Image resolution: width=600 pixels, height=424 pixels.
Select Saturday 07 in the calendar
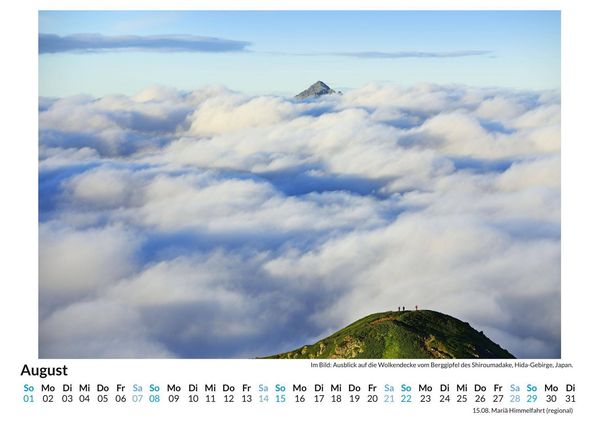tap(137, 393)
